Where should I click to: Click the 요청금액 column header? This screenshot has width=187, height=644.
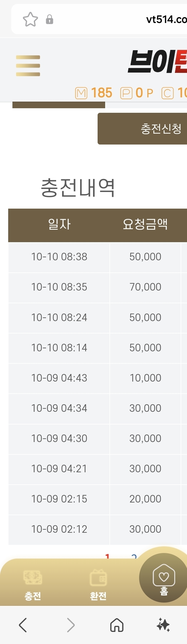pyautogui.click(x=145, y=225)
